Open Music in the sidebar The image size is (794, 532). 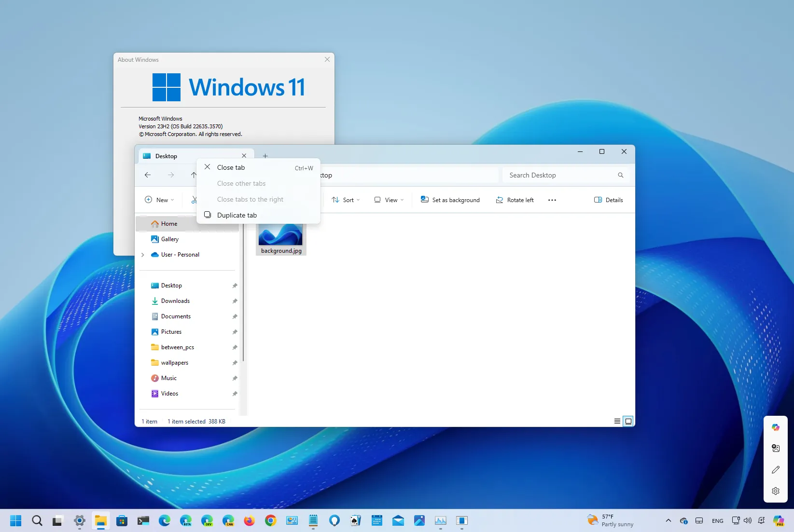(x=187, y=378)
